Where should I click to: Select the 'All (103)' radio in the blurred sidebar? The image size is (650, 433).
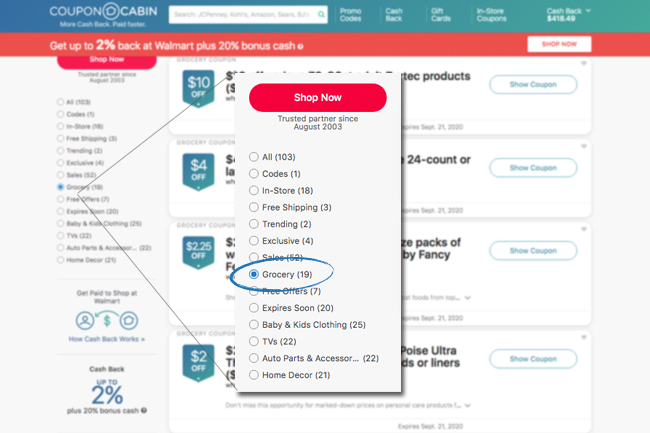point(61,102)
